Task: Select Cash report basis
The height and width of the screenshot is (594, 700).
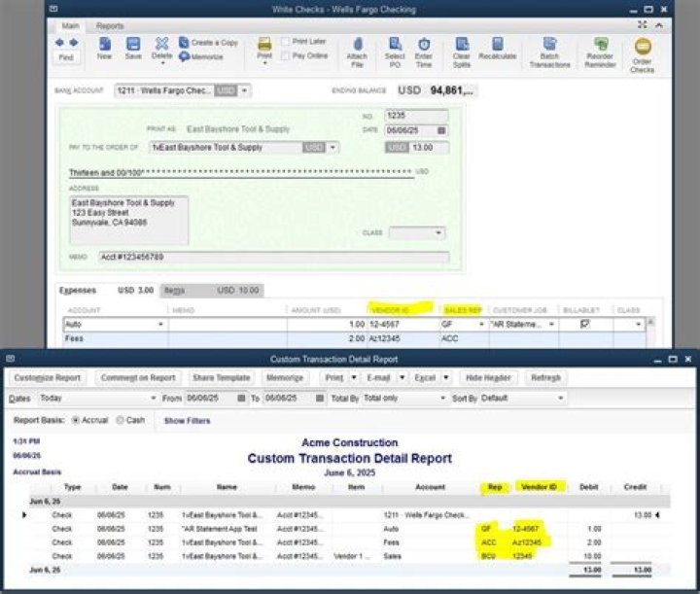Action: [120, 420]
